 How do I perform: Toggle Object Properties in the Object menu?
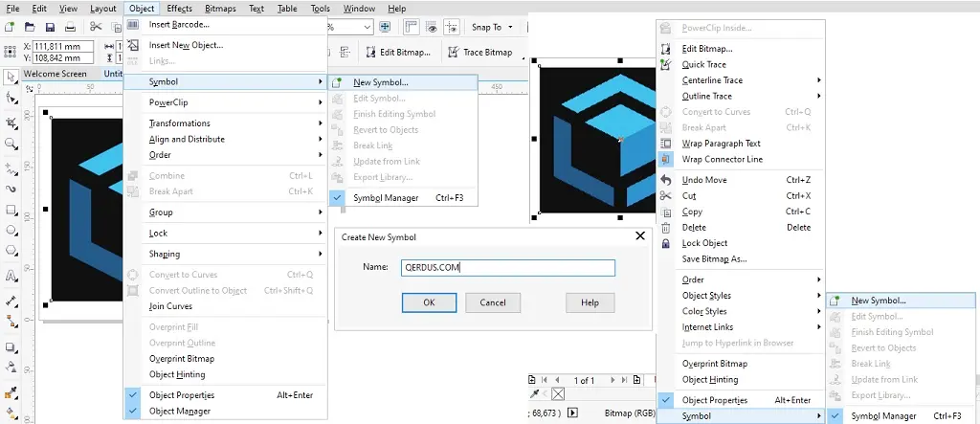tap(226, 395)
